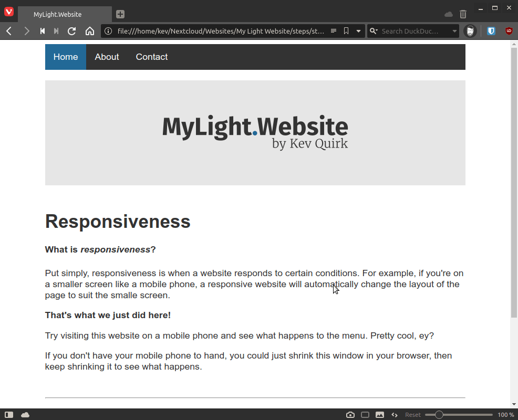
Task: Capture a page screenshot with the camera icon
Action: (x=350, y=414)
